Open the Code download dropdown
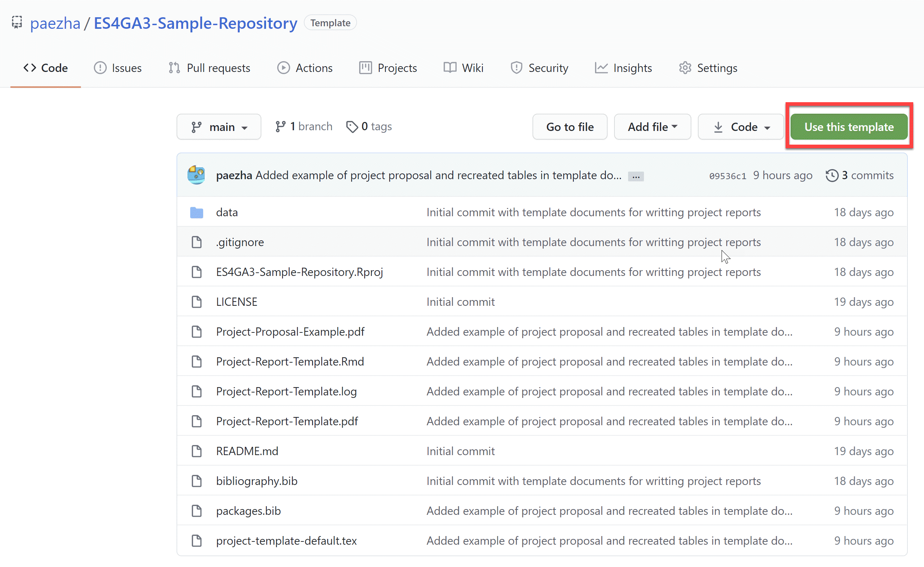The height and width of the screenshot is (567, 924). pos(741,127)
